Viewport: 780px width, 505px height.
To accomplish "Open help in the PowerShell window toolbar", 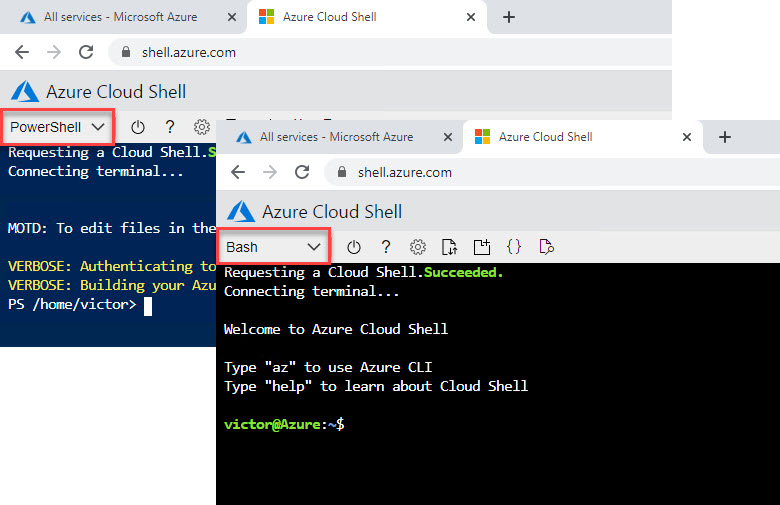I will point(170,127).
